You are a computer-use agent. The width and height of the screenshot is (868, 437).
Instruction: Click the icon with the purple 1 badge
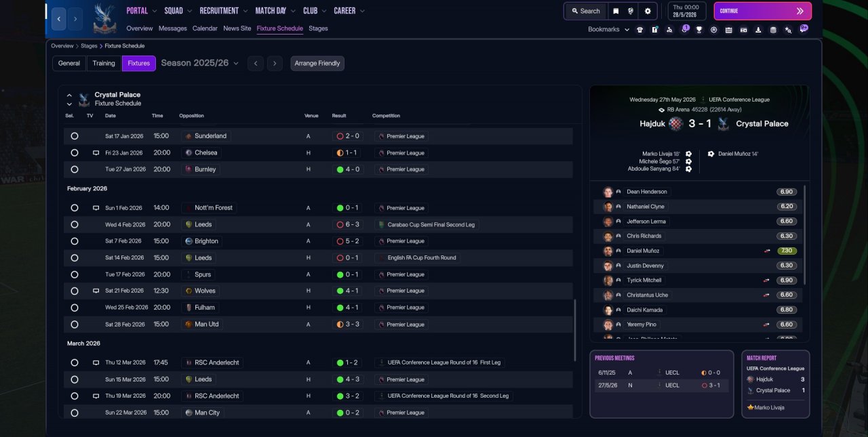[x=684, y=29]
